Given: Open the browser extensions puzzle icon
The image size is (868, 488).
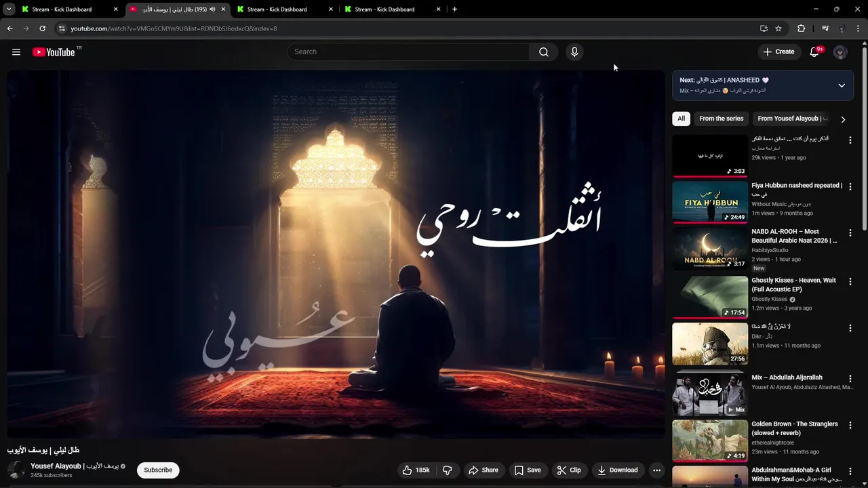Looking at the screenshot, I should [802, 28].
